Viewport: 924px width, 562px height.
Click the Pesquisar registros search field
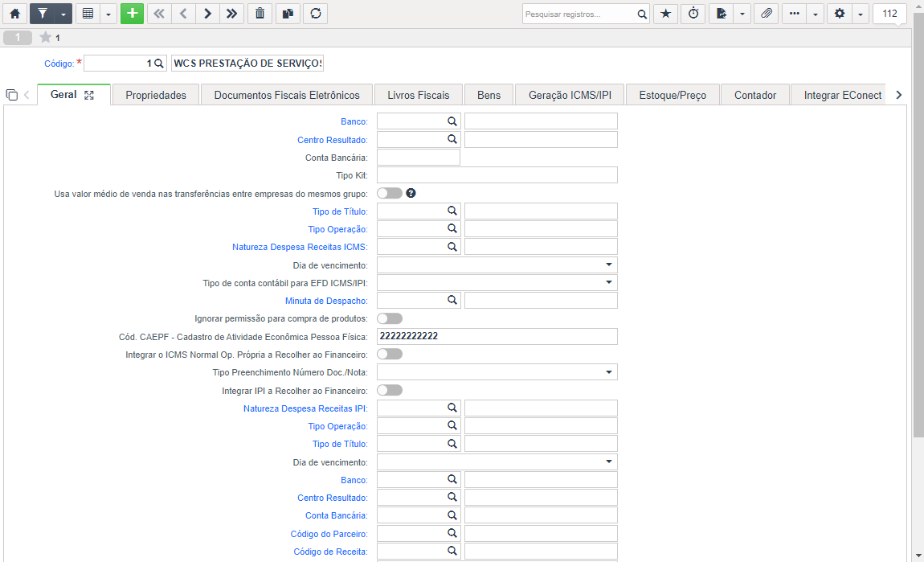(579, 14)
